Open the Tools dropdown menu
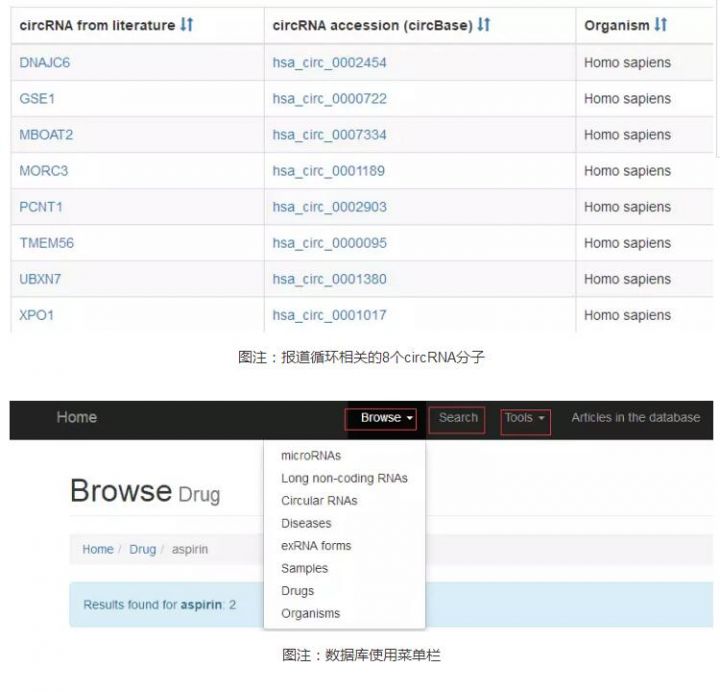The width and height of the screenshot is (720, 692). [x=525, y=418]
